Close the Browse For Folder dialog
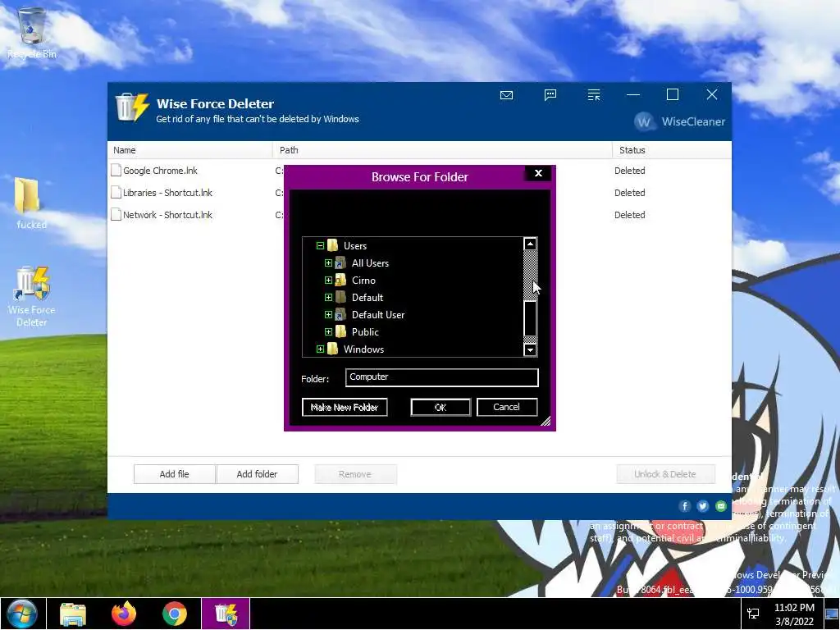Image resolution: width=840 pixels, height=630 pixels. pos(538,173)
